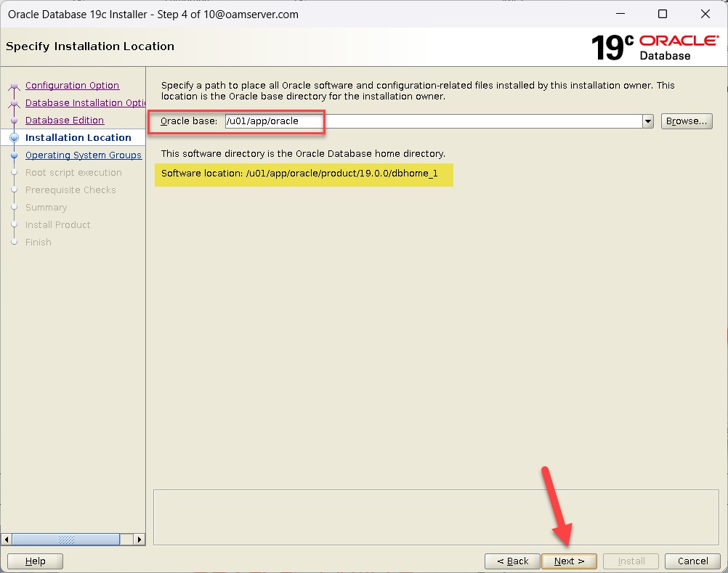Open the Operating System Groups step
The image size is (728, 573).
[83, 155]
